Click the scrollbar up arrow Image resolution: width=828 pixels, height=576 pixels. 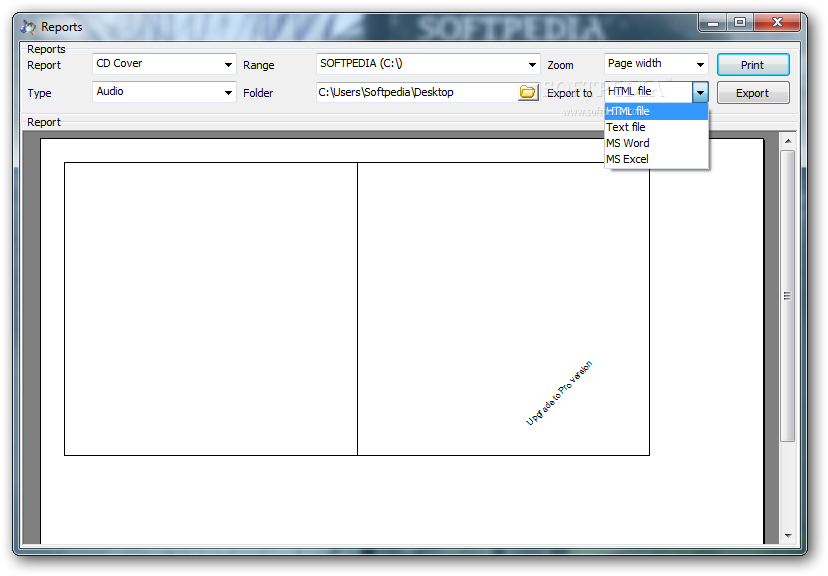(788, 141)
